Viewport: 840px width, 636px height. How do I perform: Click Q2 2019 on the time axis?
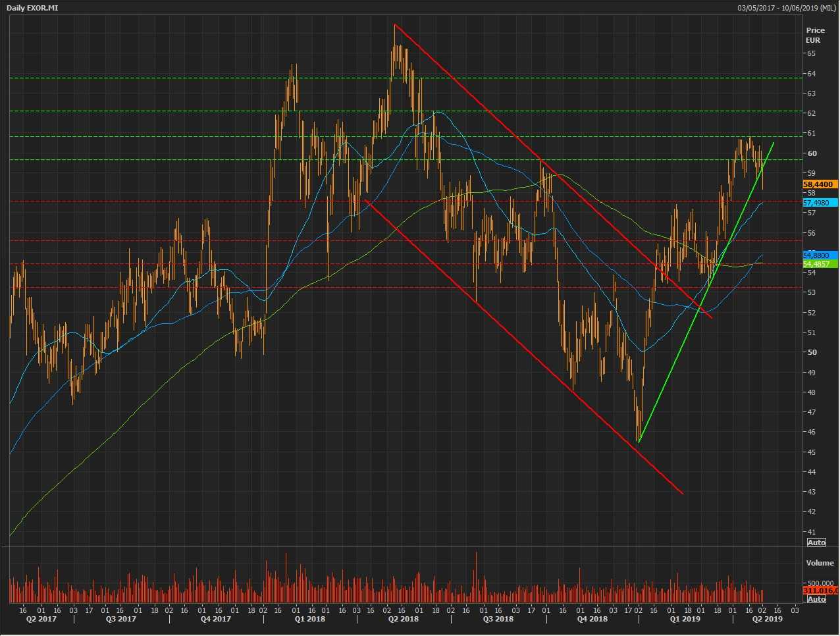pos(767,619)
